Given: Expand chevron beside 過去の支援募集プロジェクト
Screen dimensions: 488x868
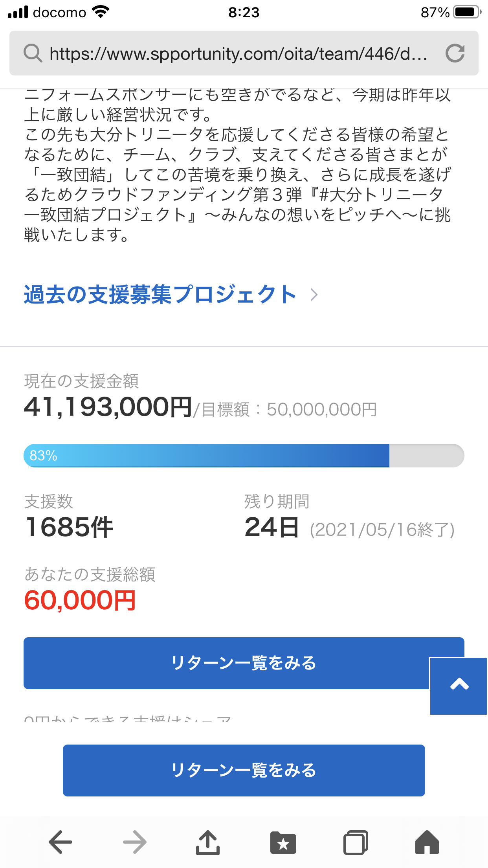Looking at the screenshot, I should (314, 294).
